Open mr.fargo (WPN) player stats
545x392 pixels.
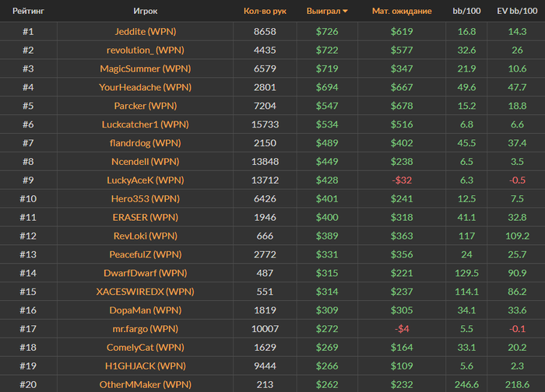(x=146, y=329)
